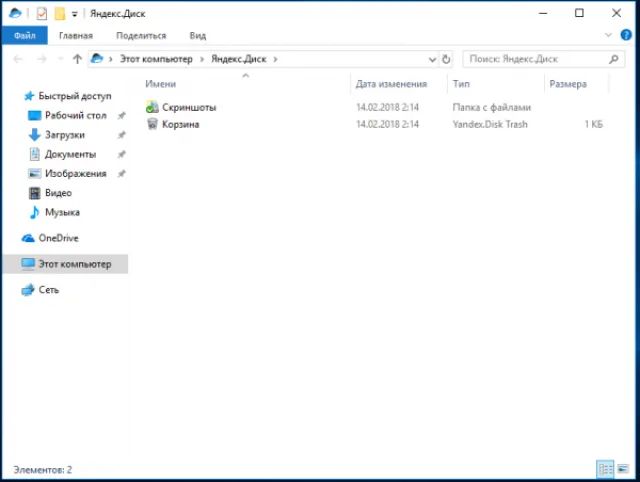
Task: Sort by the Дата изменения column header
Action: [391, 84]
